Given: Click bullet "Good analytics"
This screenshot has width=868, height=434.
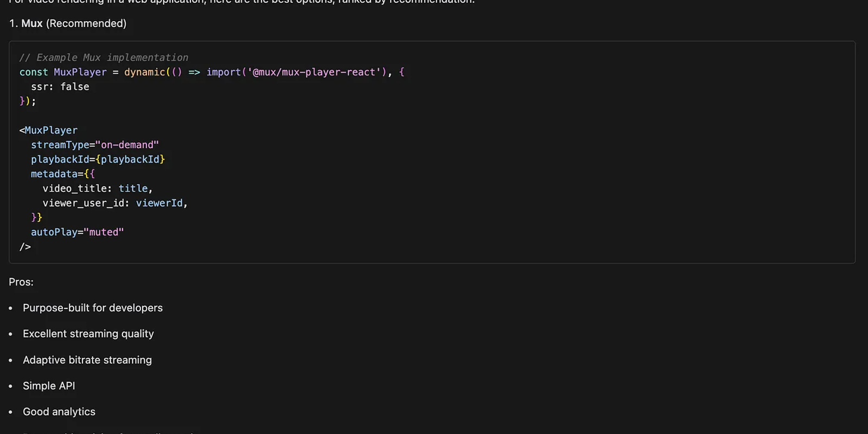Looking at the screenshot, I should (59, 412).
